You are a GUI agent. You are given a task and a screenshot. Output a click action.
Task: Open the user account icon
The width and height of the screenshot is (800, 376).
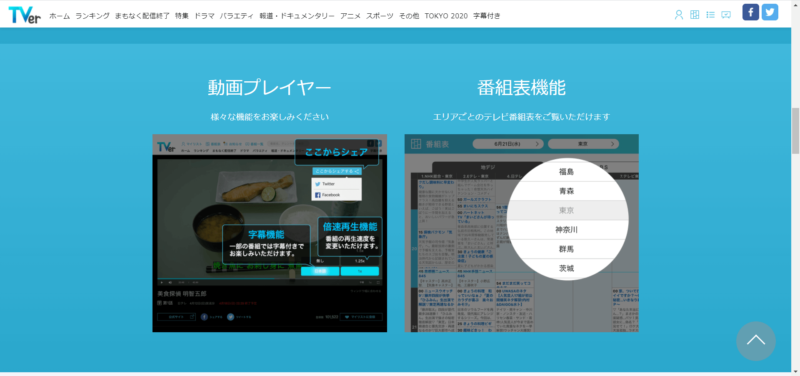coord(679,15)
